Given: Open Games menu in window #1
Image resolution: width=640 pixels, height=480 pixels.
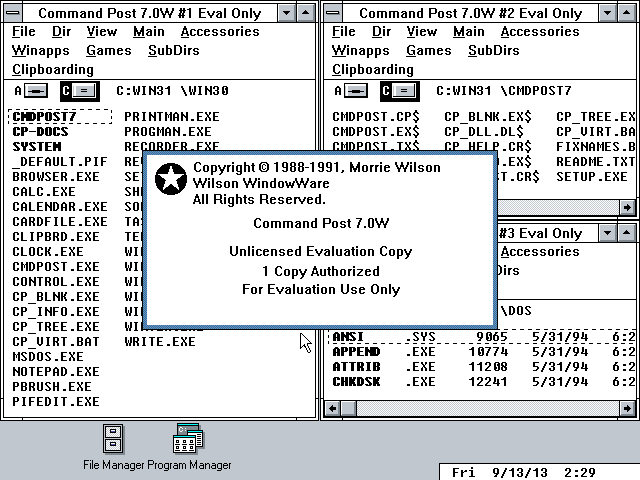Looking at the screenshot, I should point(109,51).
